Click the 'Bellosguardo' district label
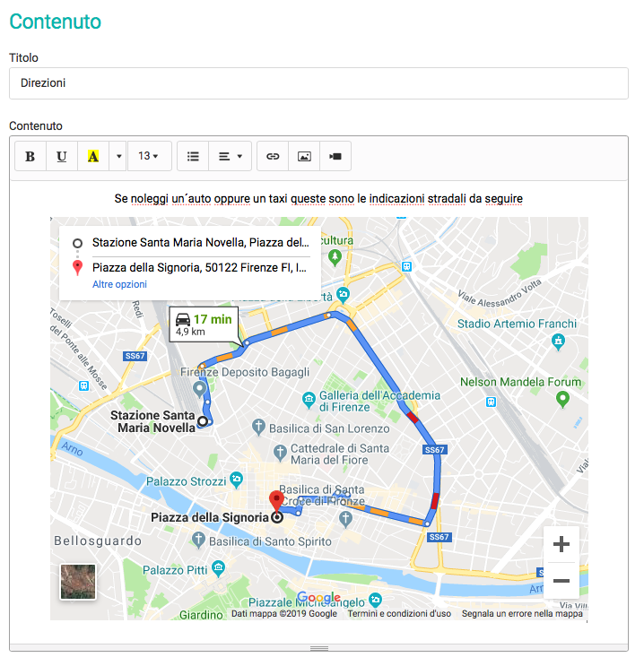 pos(98,541)
